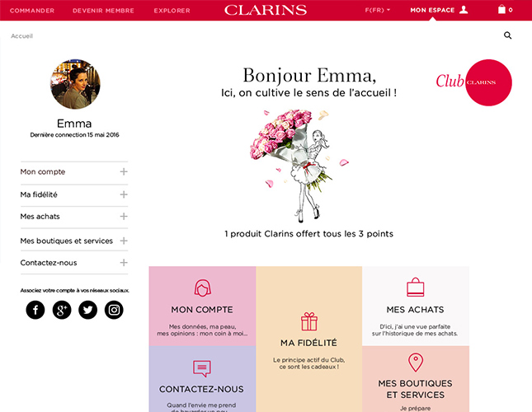This screenshot has width=532, height=412.
Task: Expand Mes achats plus sign
Action: click(124, 217)
